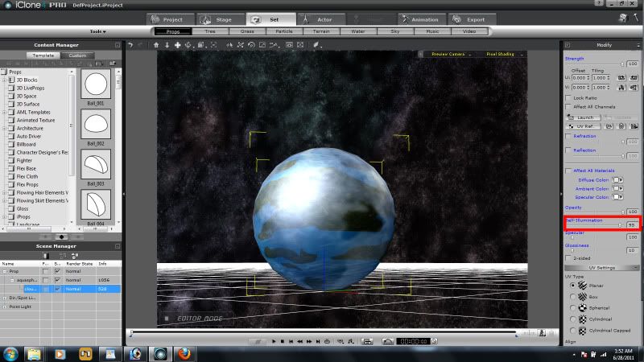Open the Specular Color swatch

pos(616,197)
